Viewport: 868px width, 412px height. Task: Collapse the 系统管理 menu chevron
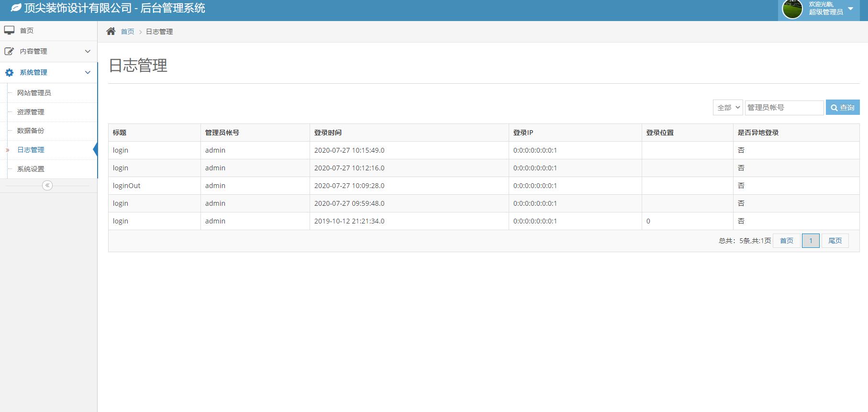click(x=88, y=73)
